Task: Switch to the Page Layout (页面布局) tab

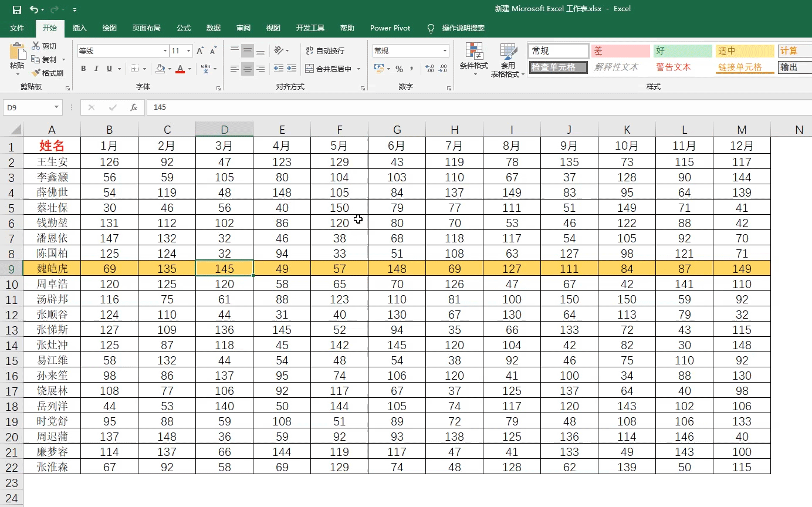Action: [146, 28]
